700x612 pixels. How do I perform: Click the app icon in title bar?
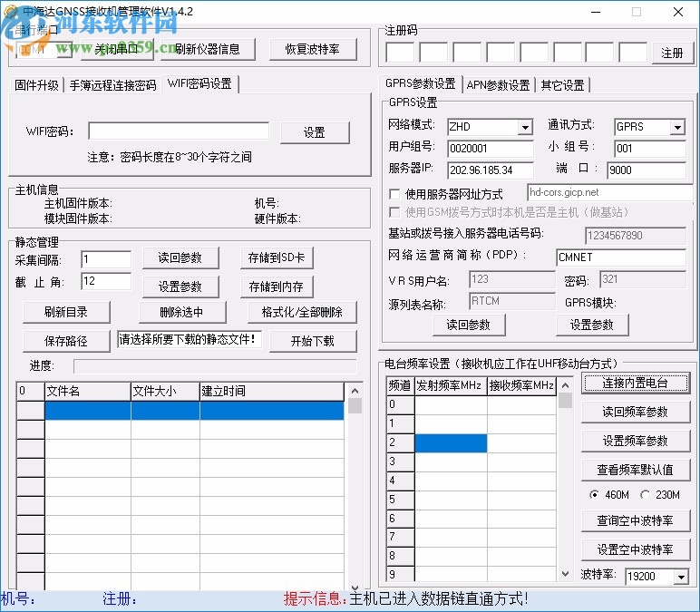(x=10, y=12)
